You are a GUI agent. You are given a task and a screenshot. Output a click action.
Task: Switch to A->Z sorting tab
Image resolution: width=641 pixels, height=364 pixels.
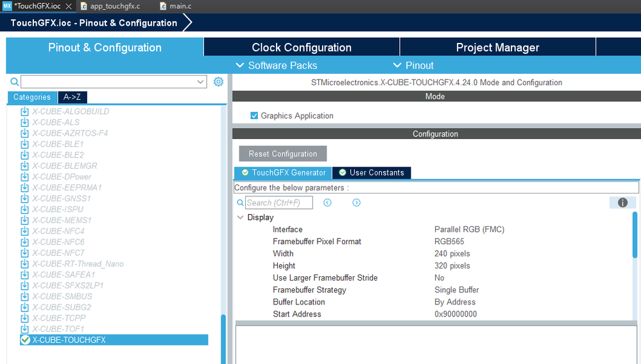(73, 97)
